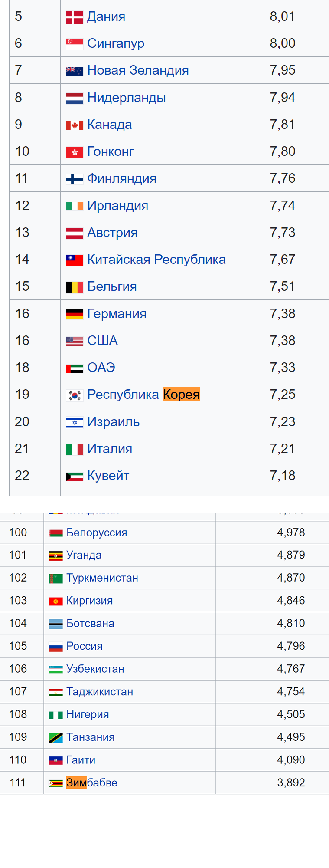The image size is (329, 868).
Task: Follow the Туркменистан link
Action: click(102, 578)
